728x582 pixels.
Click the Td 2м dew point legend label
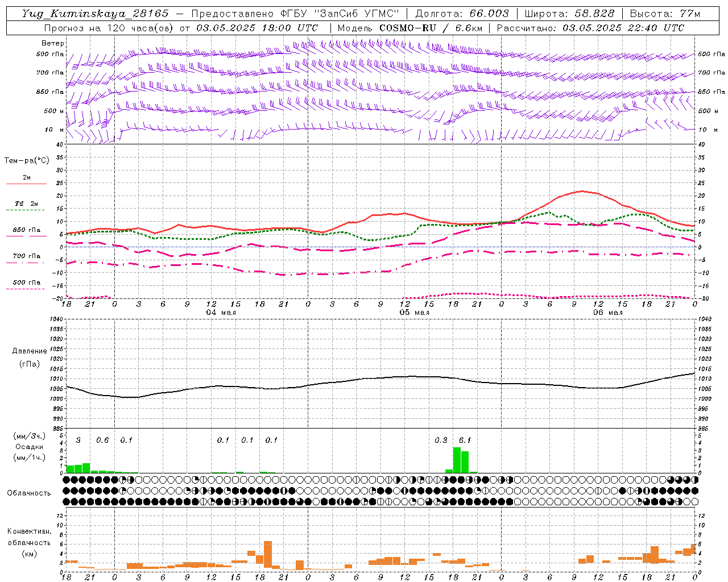pos(27,203)
